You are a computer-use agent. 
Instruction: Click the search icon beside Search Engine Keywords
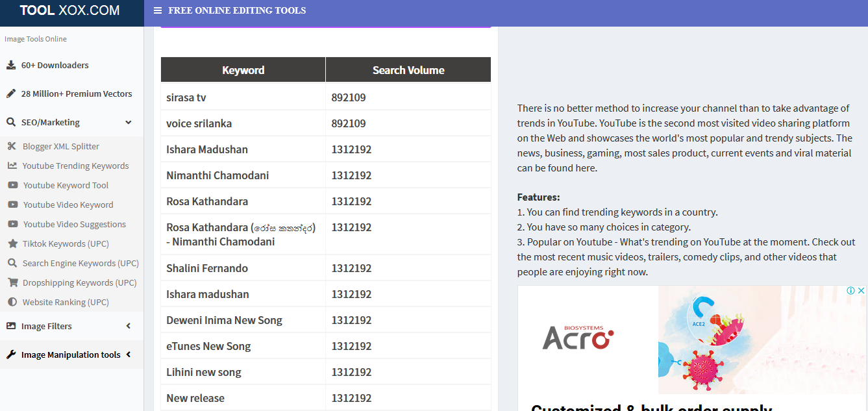click(x=12, y=263)
